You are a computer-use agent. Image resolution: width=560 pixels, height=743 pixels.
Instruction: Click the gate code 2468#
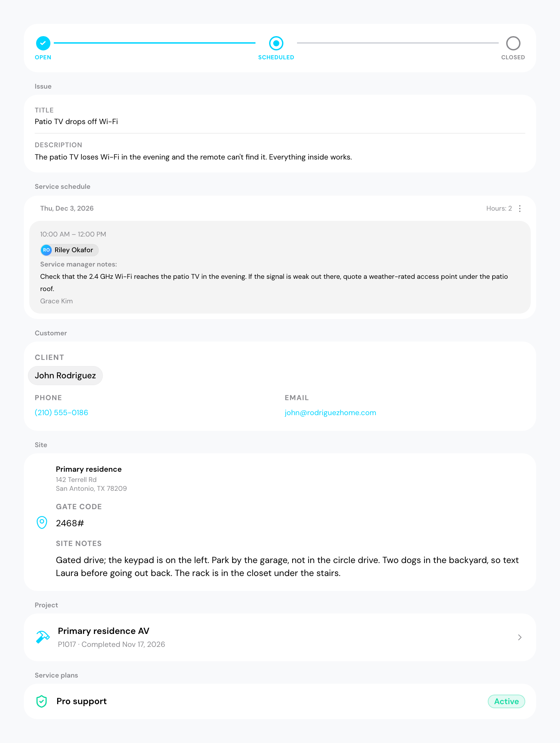(70, 523)
